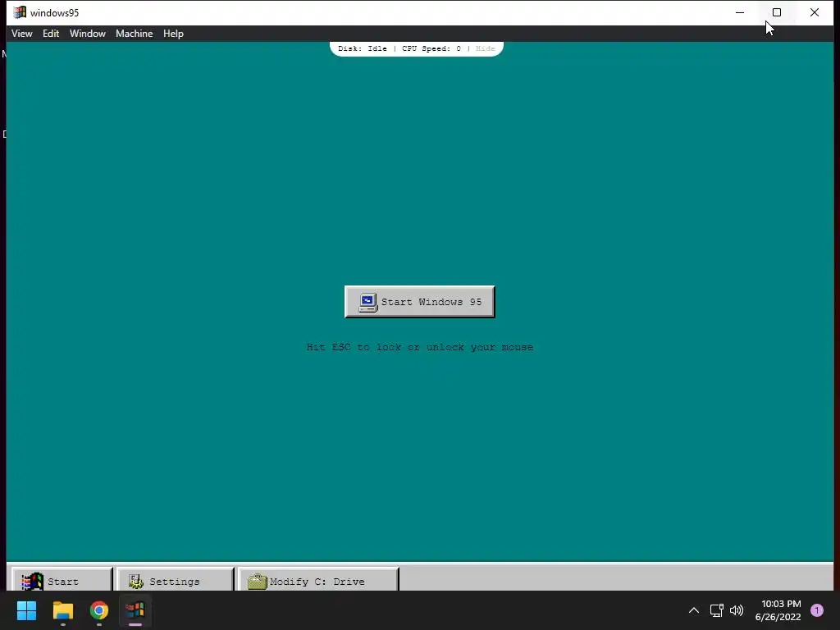This screenshot has width=840, height=630.
Task: Click the Windows Start icon on taskbar
Action: click(26, 610)
